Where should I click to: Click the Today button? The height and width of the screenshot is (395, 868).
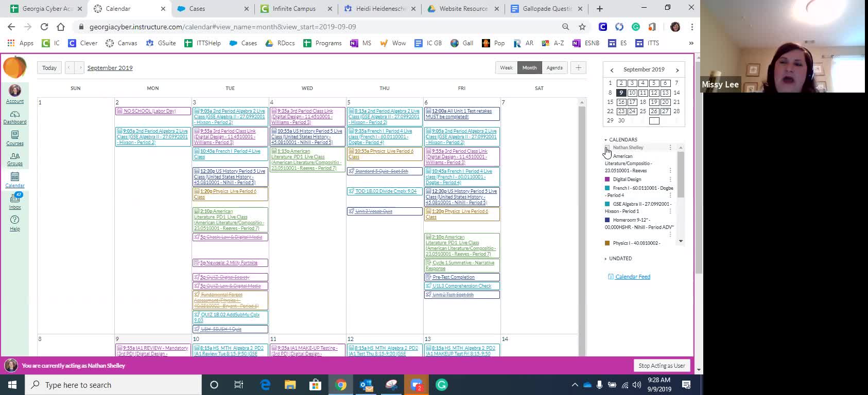pyautogui.click(x=49, y=68)
